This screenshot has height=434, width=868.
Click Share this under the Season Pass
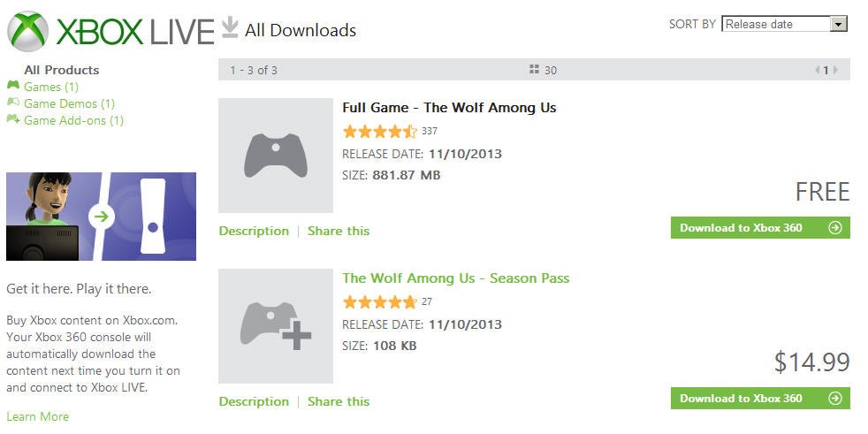pyautogui.click(x=339, y=401)
